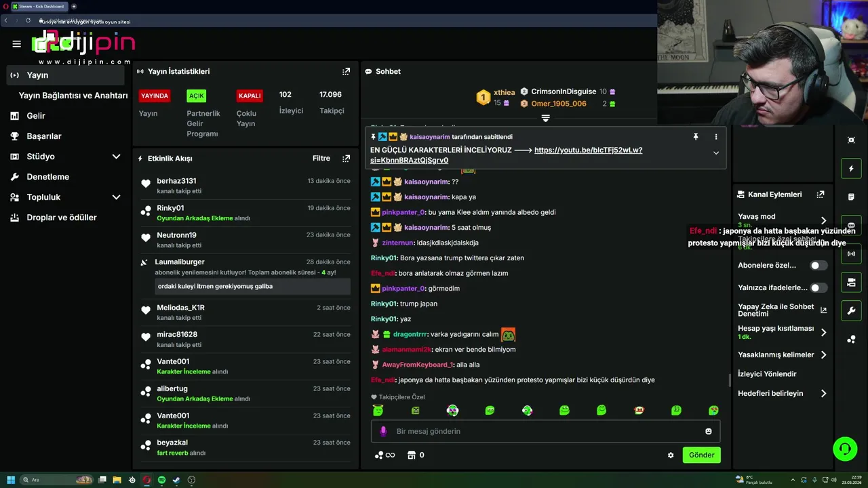The image size is (868, 488).
Task: Select the heart-eyes frog emote
Action: (x=713, y=410)
